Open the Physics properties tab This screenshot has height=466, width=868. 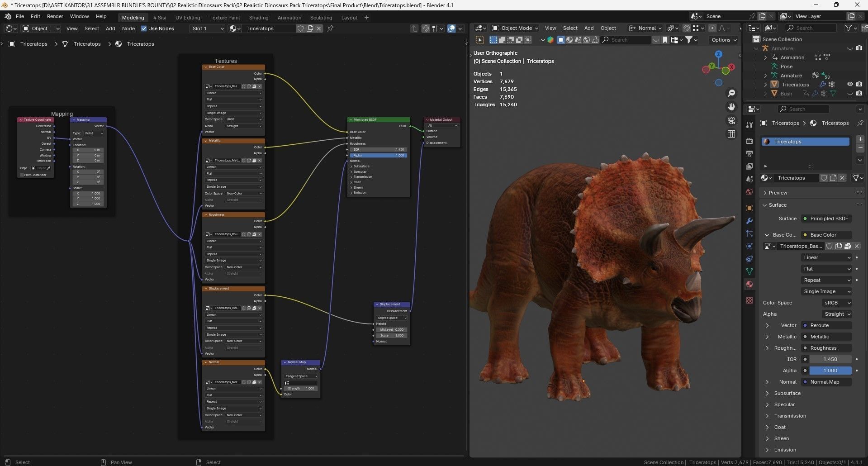[x=749, y=246]
